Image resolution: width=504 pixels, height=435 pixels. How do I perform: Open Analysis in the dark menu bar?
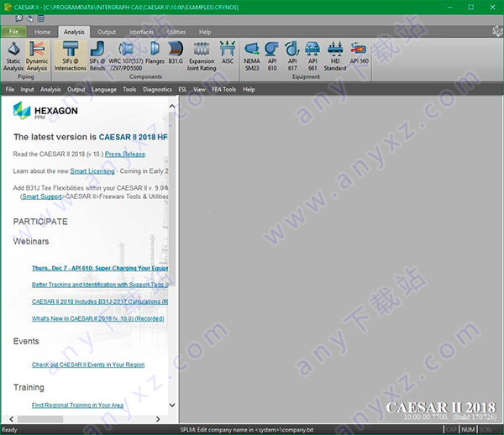(x=50, y=89)
